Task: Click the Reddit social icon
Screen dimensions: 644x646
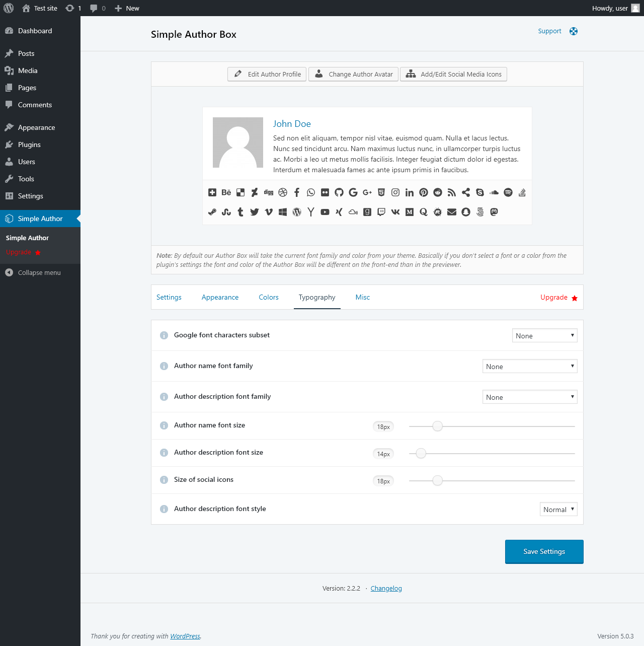Action: pos(438,192)
